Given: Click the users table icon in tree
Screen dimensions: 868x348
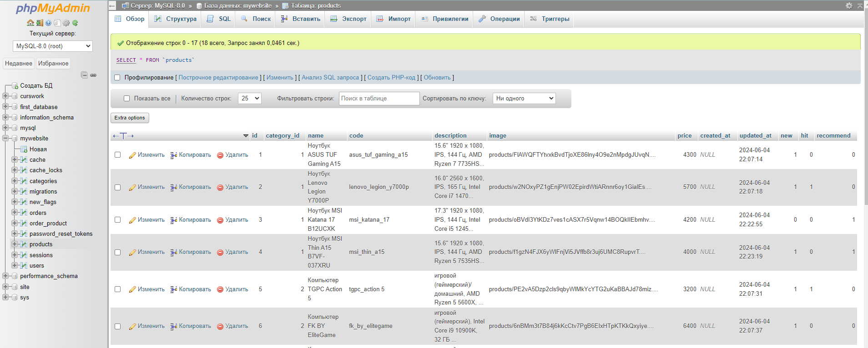Looking at the screenshot, I should 24,265.
